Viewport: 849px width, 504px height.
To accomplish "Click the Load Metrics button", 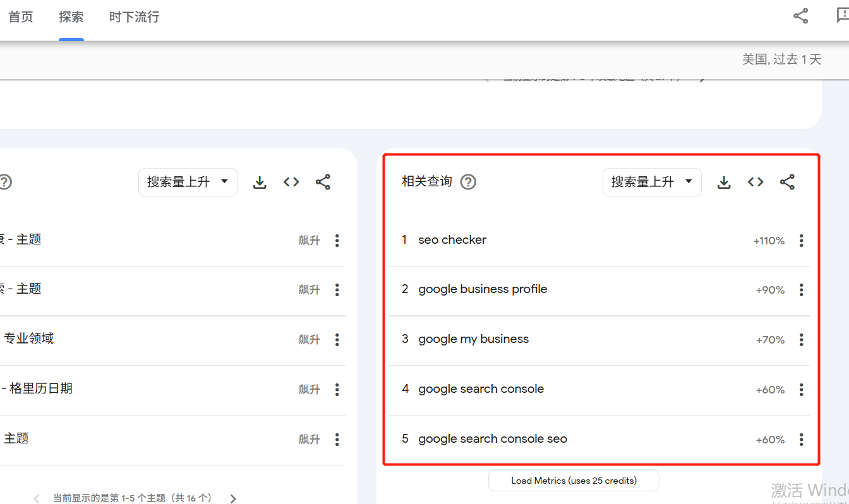I will coord(573,480).
